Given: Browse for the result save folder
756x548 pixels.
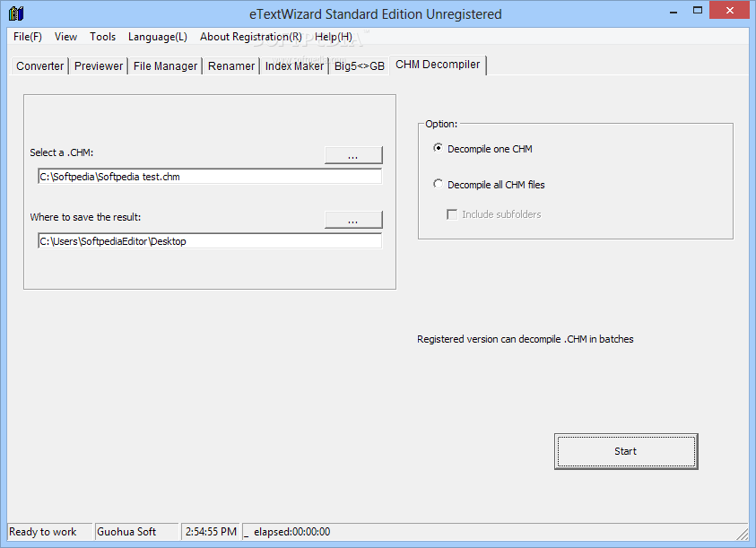Looking at the screenshot, I should click(x=353, y=220).
